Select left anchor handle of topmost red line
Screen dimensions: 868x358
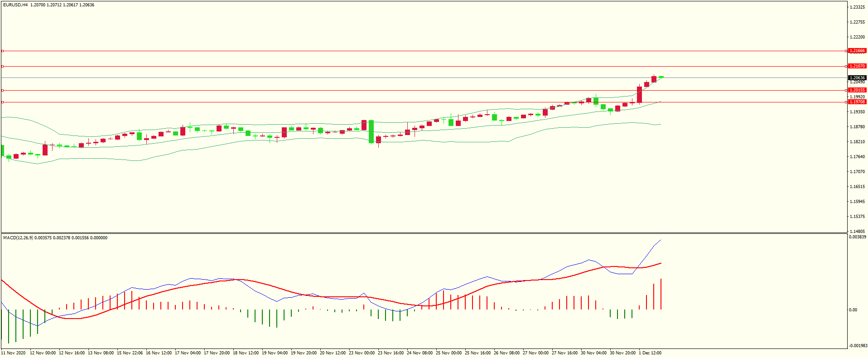coord(2,51)
